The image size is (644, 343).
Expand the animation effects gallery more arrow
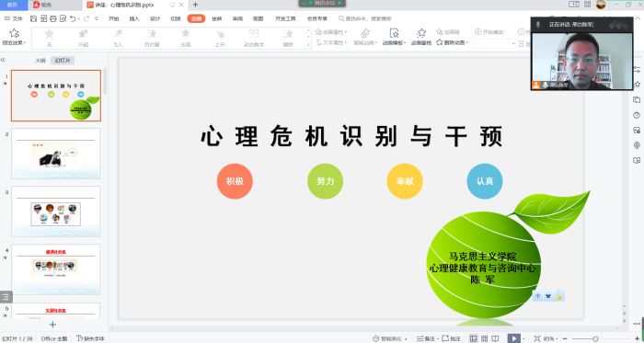click(x=308, y=45)
